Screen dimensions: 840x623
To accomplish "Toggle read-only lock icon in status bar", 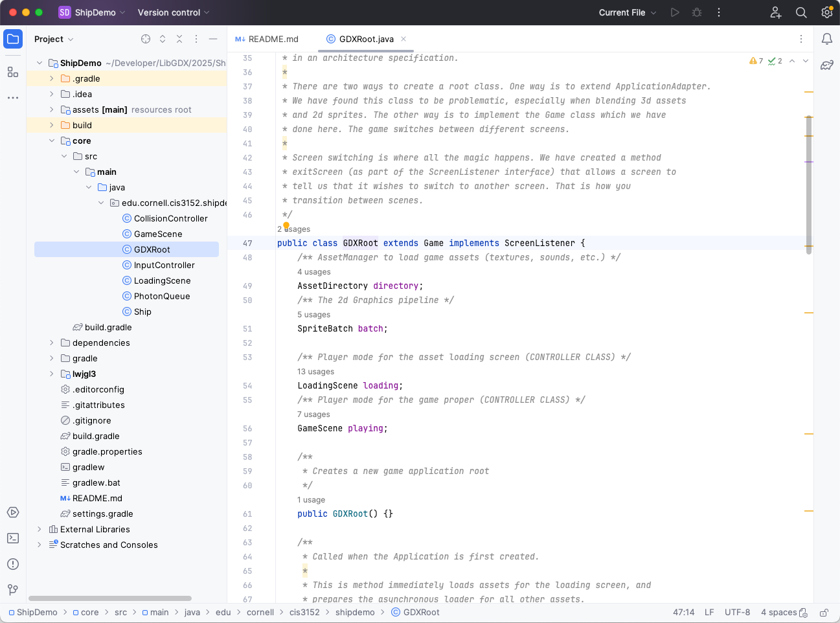I will [x=824, y=613].
